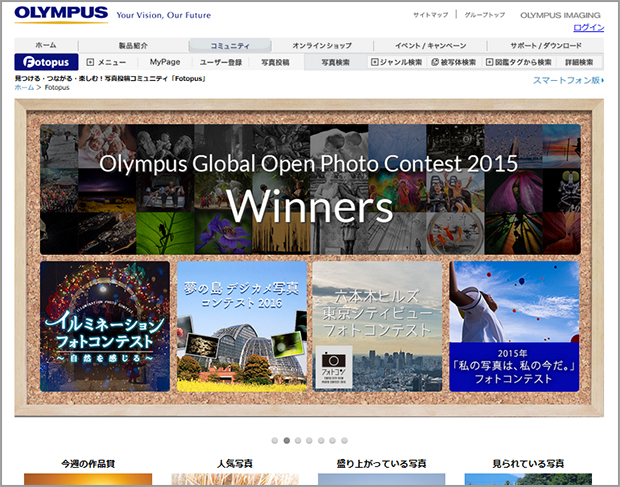Image resolution: width=620 pixels, height=487 pixels.
Task: Open the スマートフォン版 link
Action: pos(566,80)
